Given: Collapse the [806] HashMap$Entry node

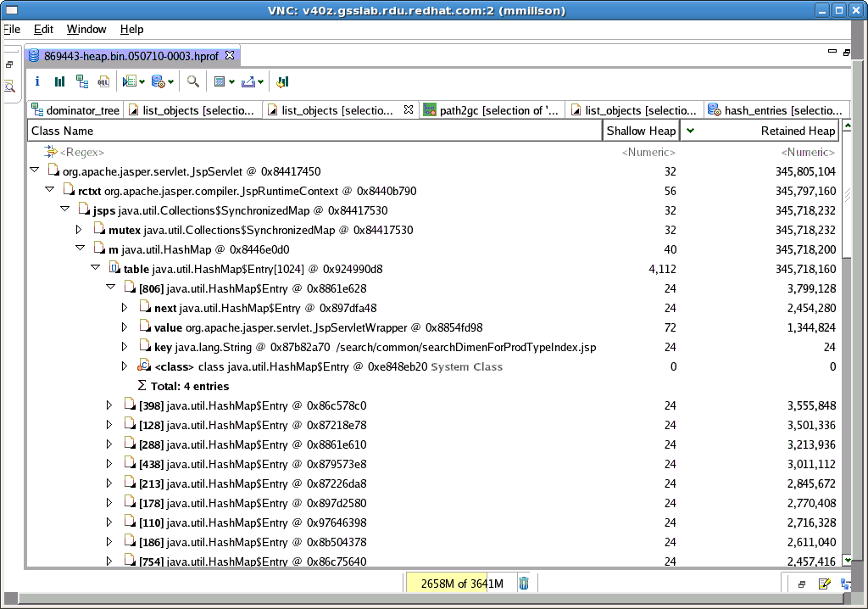Looking at the screenshot, I should (109, 288).
